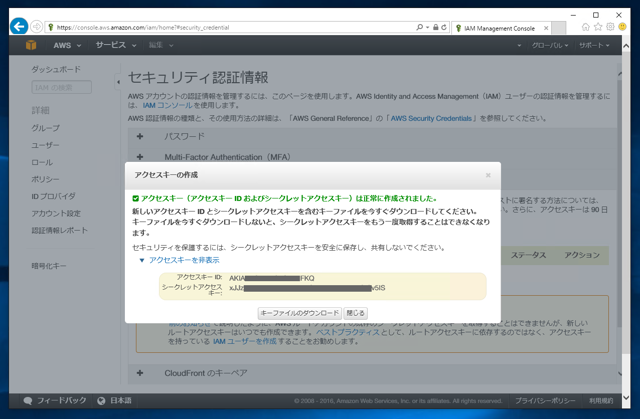The height and width of the screenshot is (419, 640).
Task: Expand the Multi-Factor Authentication (MFA) section
Action: pyautogui.click(x=140, y=157)
